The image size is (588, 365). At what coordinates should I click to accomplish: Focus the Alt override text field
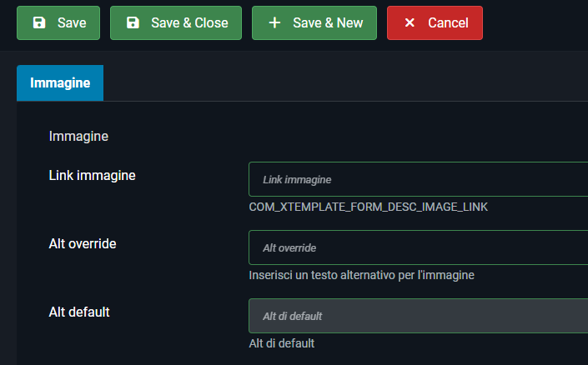pyautogui.click(x=418, y=247)
